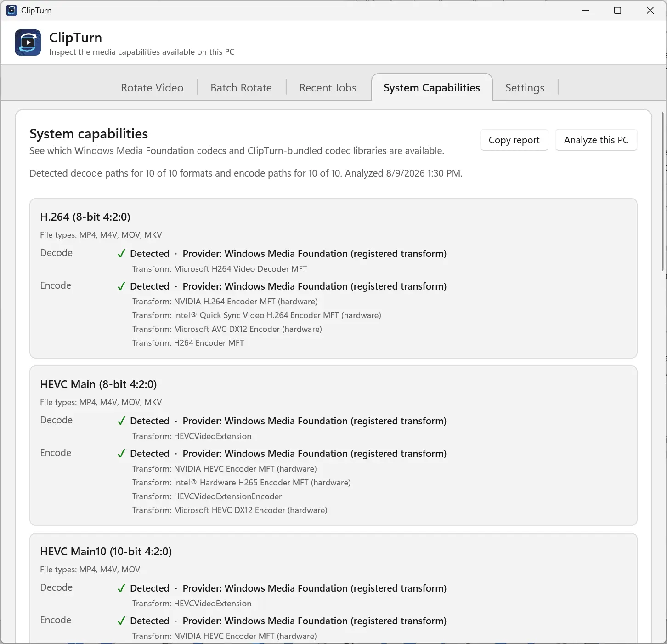This screenshot has height=644, width=667.
Task: Click the ClipTurn app logo in header
Action: (x=28, y=42)
